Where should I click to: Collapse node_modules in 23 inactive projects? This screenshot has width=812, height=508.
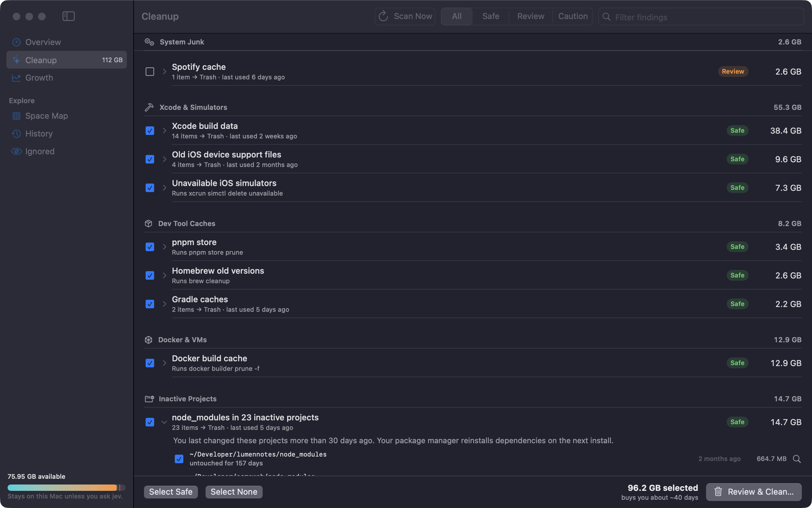tap(164, 422)
